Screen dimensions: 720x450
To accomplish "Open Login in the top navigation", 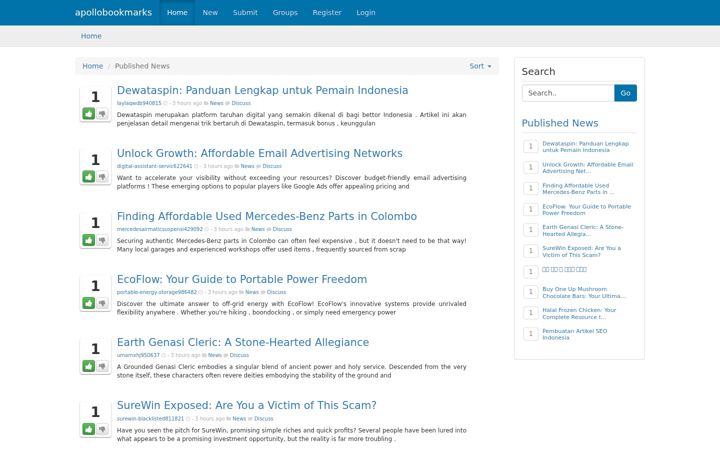I will click(366, 12).
